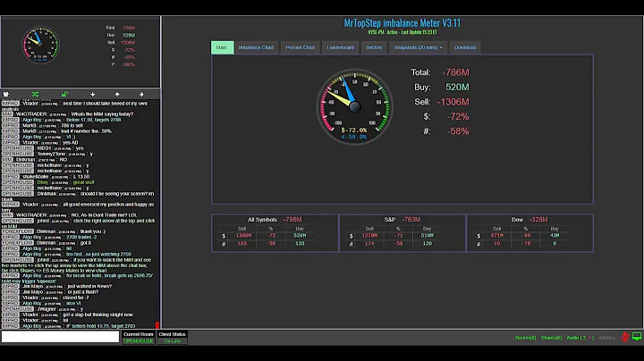Click the Download tab
The image size is (644, 361).
click(465, 47)
